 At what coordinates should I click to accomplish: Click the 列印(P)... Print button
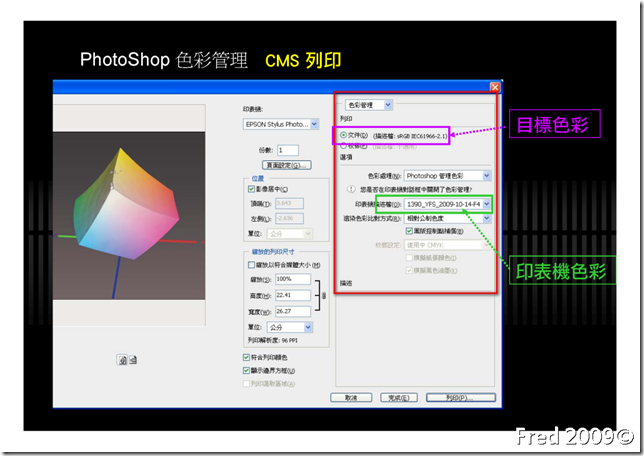[x=461, y=398]
